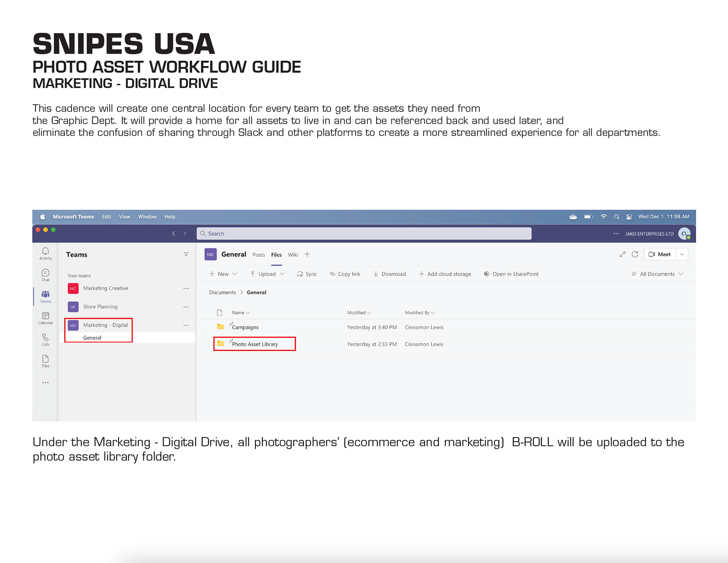
Task: Open the macOS Control Center icon
Action: pyautogui.click(x=629, y=217)
